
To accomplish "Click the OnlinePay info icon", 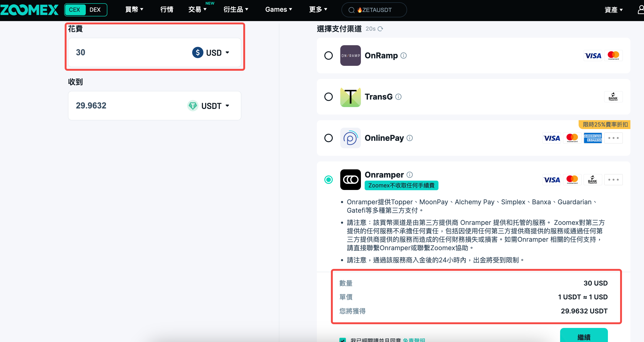I will pyautogui.click(x=409, y=138).
